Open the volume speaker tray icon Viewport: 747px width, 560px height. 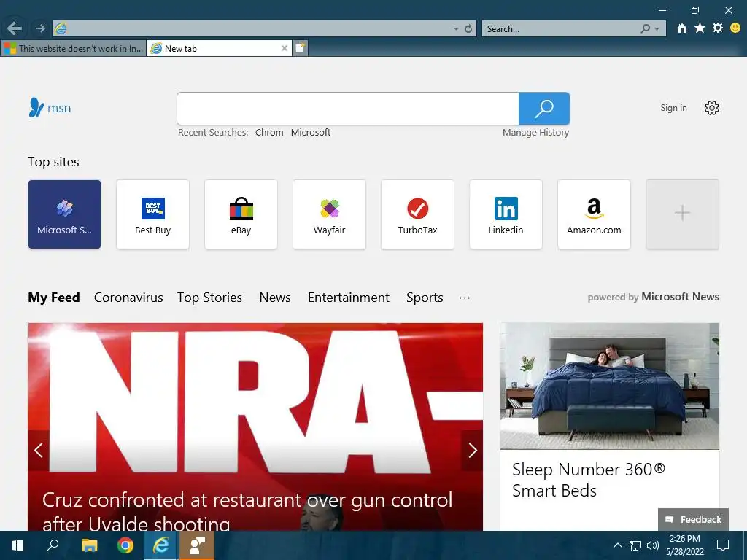(x=652, y=545)
